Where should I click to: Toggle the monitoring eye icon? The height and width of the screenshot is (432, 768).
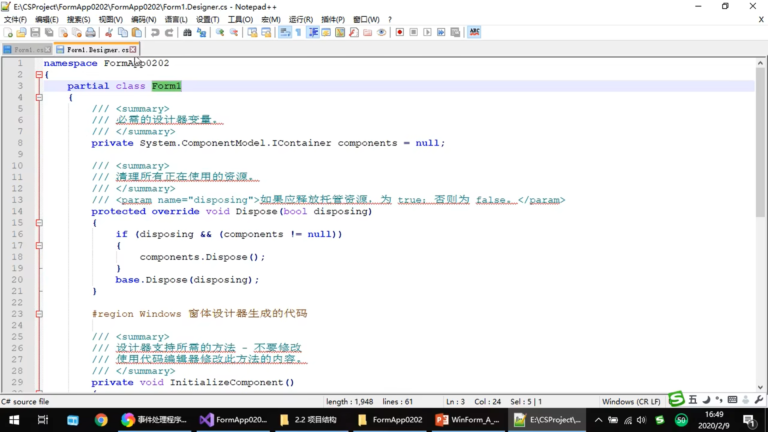pyautogui.click(x=382, y=32)
